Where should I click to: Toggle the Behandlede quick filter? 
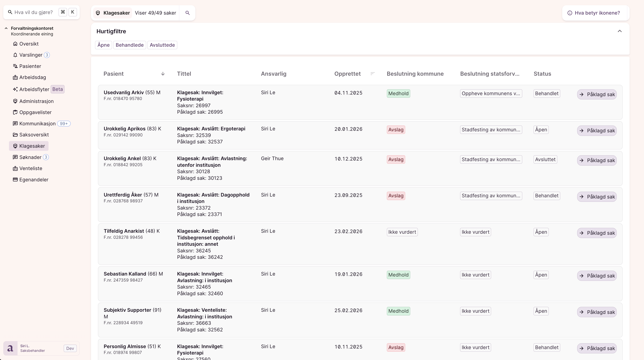(x=130, y=45)
